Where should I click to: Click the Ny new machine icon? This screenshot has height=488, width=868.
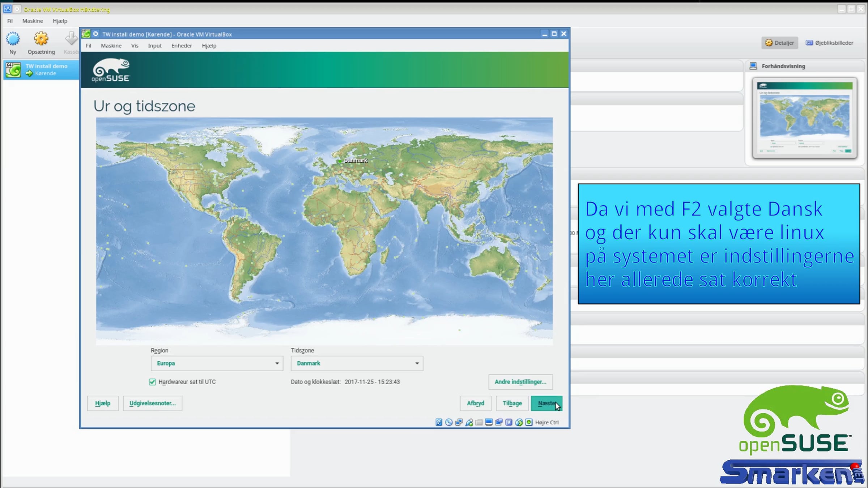pyautogui.click(x=13, y=39)
